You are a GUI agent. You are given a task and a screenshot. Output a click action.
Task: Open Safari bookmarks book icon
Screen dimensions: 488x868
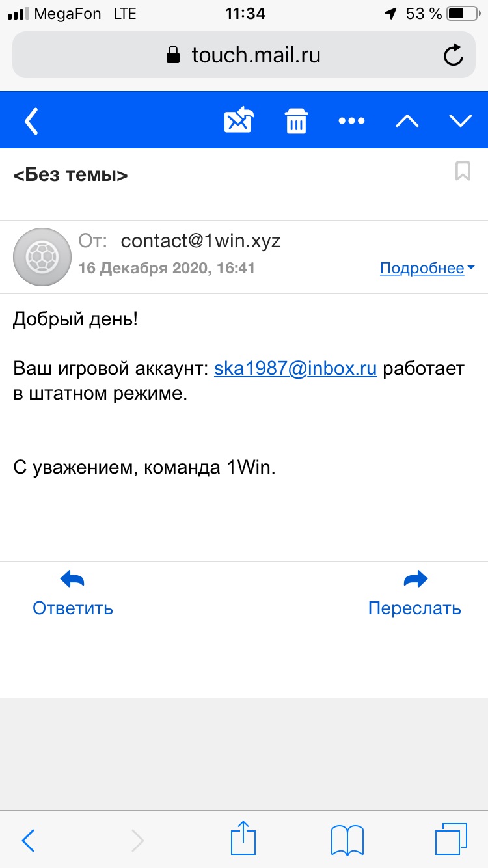[347, 839]
